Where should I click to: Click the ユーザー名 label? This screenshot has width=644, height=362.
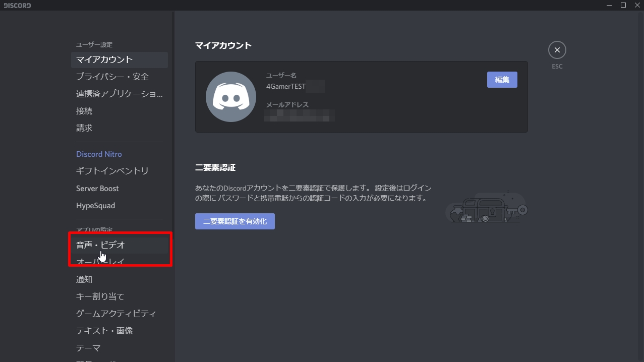point(281,76)
